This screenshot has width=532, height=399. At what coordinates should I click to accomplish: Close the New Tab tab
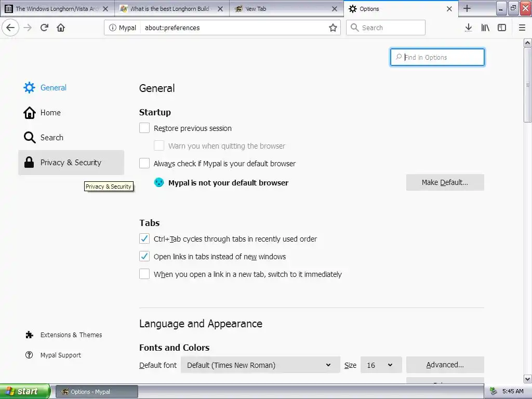point(335,9)
